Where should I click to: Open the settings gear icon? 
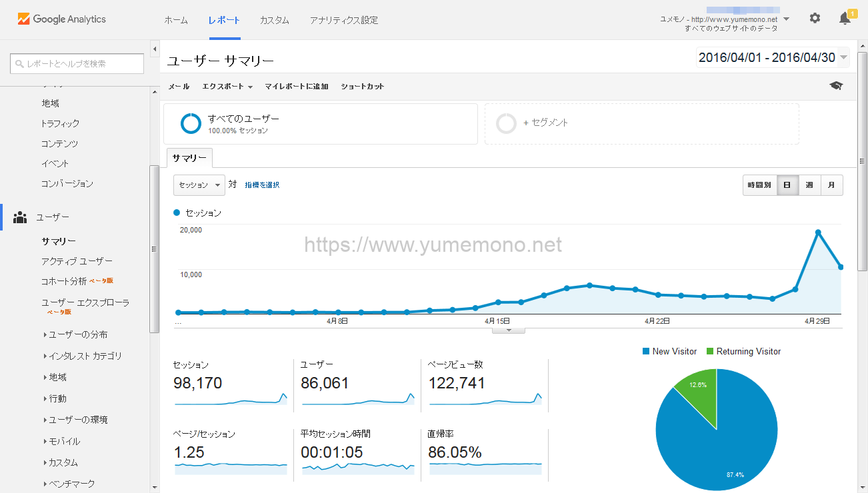pyautogui.click(x=815, y=19)
